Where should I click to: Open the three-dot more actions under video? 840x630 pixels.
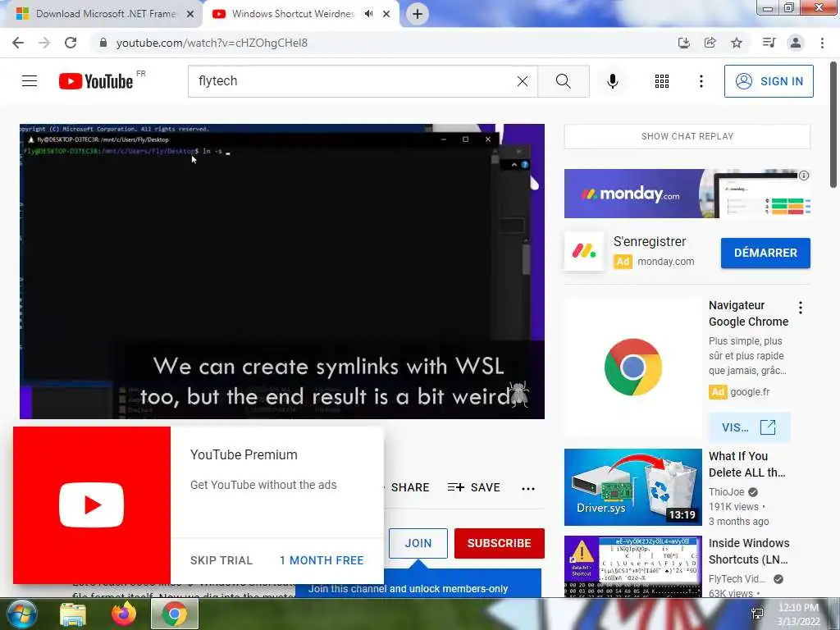tap(528, 488)
